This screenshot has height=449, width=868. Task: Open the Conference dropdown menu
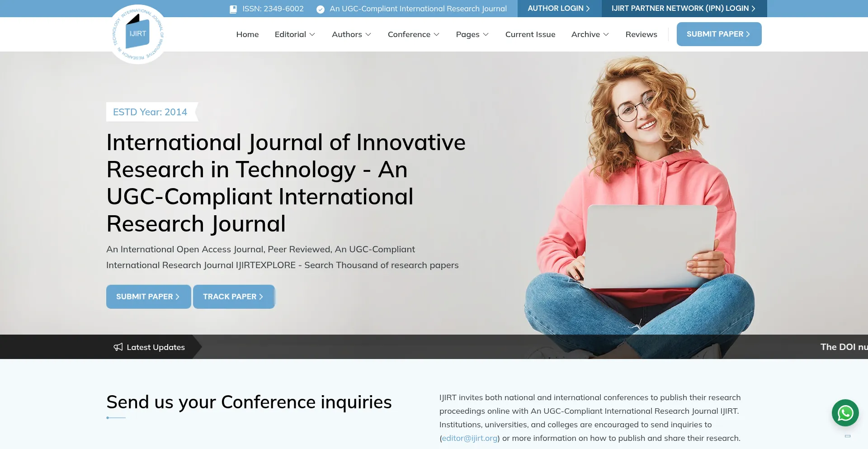(x=413, y=34)
